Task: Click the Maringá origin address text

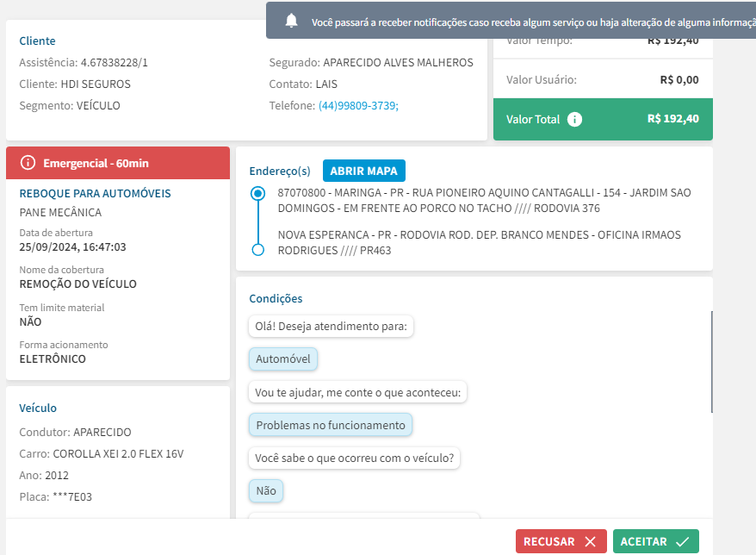Action: point(484,200)
